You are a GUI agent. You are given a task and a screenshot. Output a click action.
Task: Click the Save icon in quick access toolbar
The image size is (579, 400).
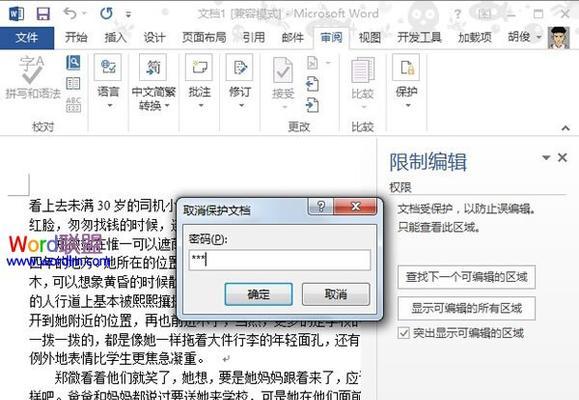click(43, 14)
